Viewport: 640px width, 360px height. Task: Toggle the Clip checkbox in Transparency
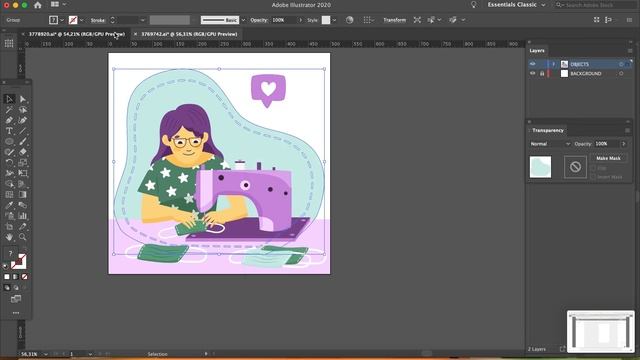(x=593, y=168)
